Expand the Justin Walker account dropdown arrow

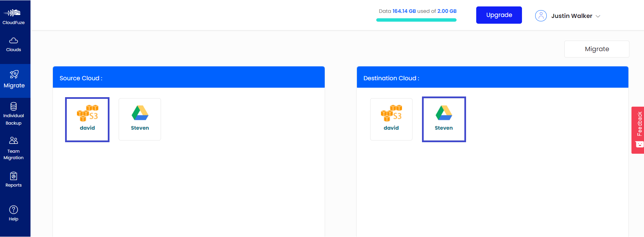pyautogui.click(x=598, y=16)
